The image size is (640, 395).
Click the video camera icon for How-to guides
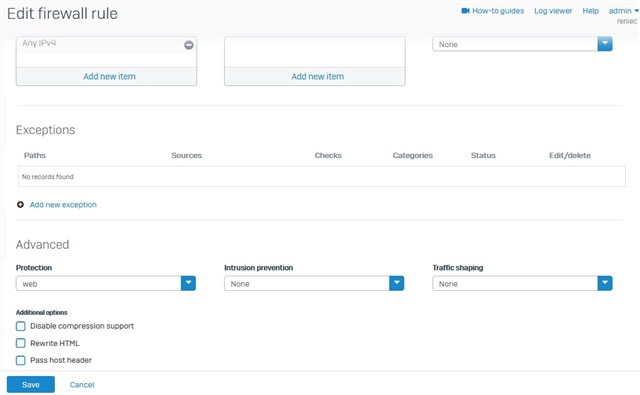465,11
